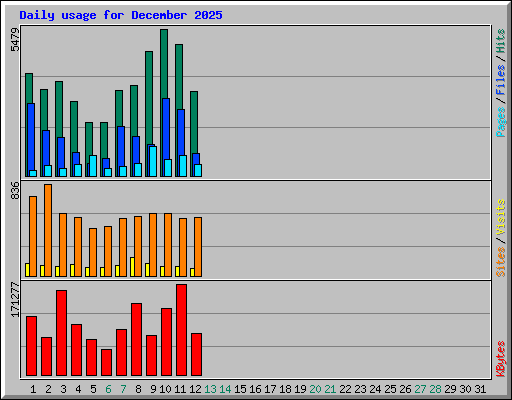The image size is (512, 400).
Task: Click the 5479 axis value
Action: pyautogui.click(x=15, y=40)
